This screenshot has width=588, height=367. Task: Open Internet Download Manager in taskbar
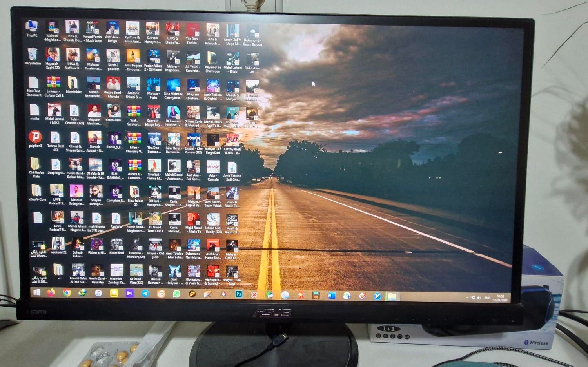pyautogui.click(x=82, y=293)
